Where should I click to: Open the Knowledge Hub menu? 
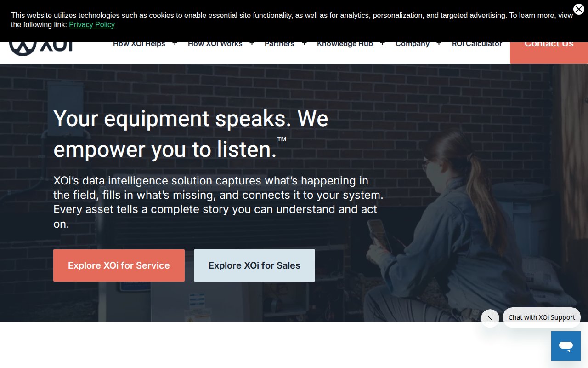tap(345, 45)
